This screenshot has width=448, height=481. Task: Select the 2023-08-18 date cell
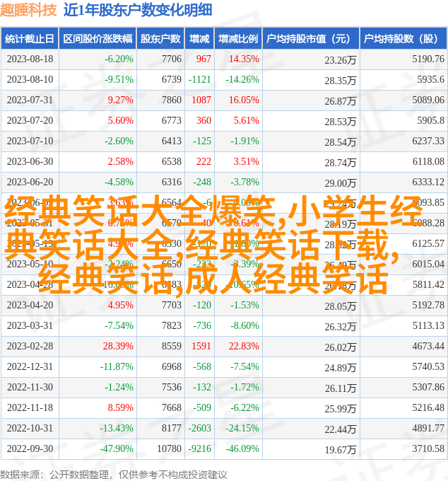pos(30,59)
